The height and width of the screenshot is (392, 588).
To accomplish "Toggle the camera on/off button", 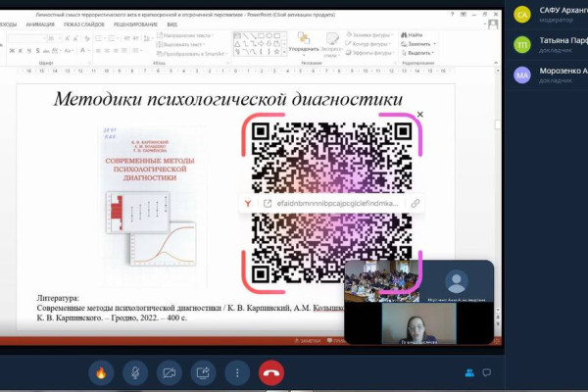I will pyautogui.click(x=169, y=372).
